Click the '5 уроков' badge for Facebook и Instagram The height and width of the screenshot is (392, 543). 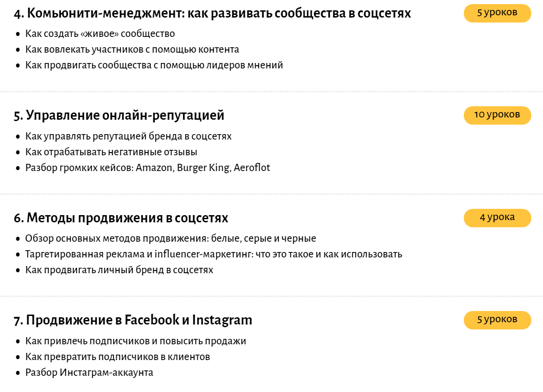(497, 320)
